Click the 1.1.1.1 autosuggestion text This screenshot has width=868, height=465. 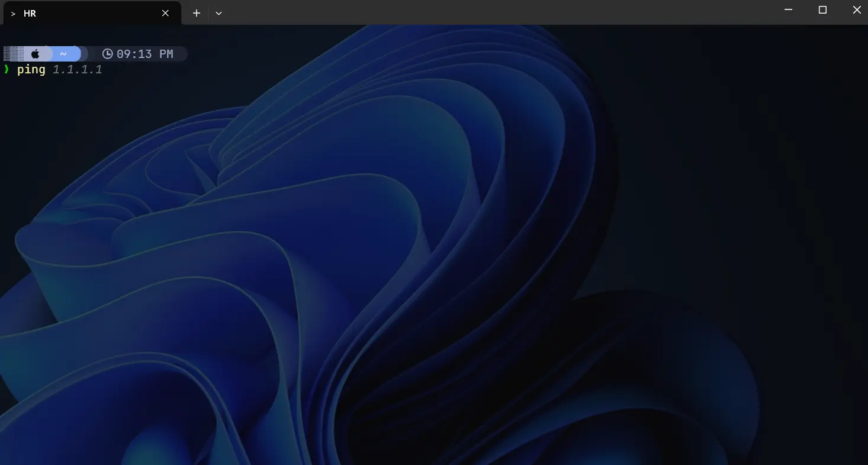pyautogui.click(x=78, y=70)
